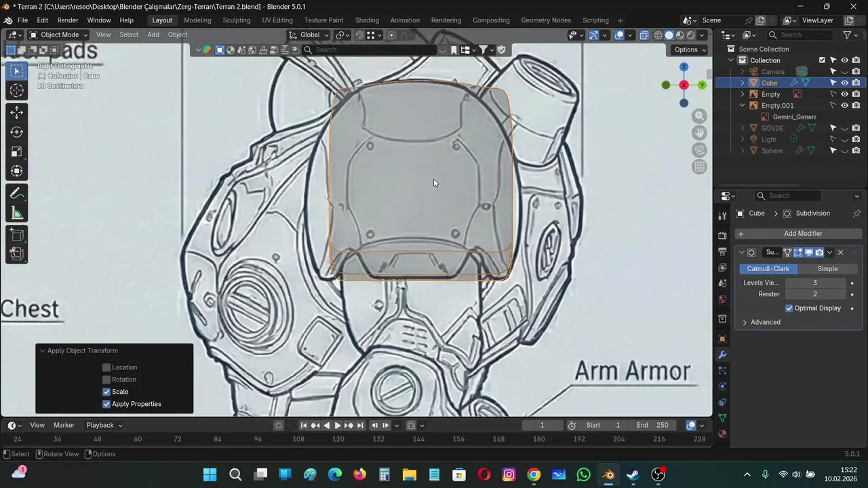Collapse the Subdivision modifier panel
Screen dimensions: 868x488
point(741,253)
